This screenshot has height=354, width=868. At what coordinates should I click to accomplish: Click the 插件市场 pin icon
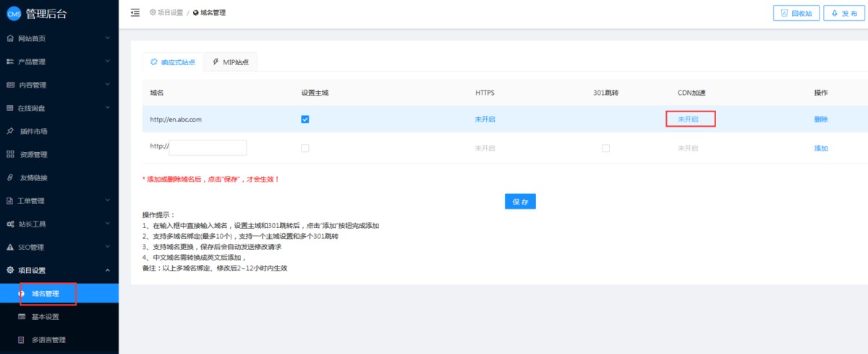(10, 131)
